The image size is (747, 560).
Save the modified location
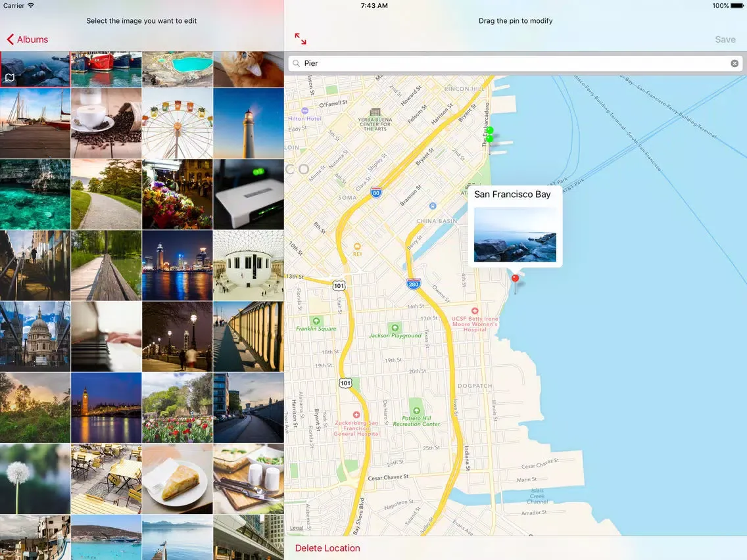[725, 39]
